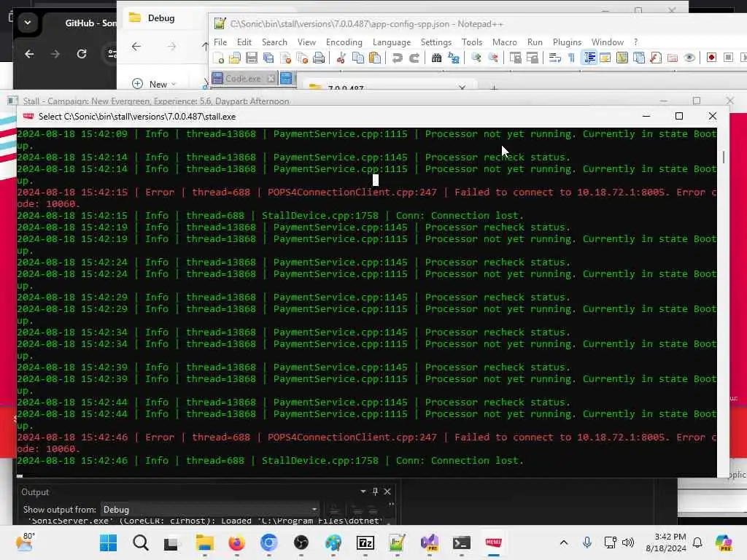Expand the New dropdown in File Explorer
This screenshot has height=560, width=747.
click(x=174, y=85)
